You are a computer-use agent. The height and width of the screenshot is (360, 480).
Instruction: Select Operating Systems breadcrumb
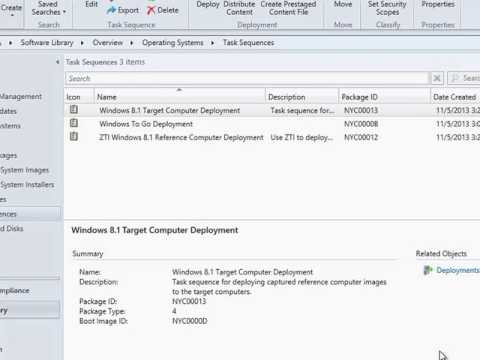tap(173, 43)
